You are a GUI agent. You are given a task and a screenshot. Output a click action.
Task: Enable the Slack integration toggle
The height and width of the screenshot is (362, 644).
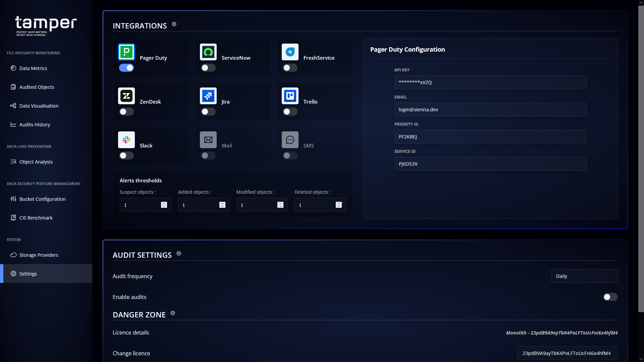tap(126, 156)
